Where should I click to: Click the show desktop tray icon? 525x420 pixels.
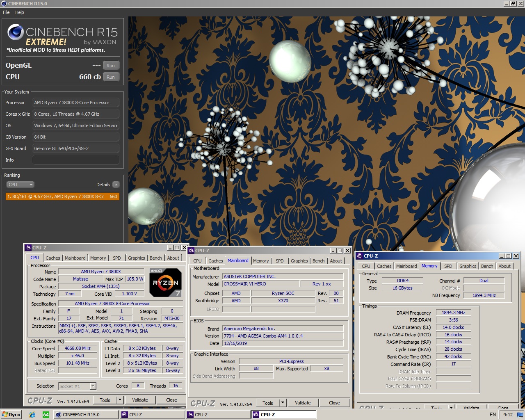coord(520,415)
